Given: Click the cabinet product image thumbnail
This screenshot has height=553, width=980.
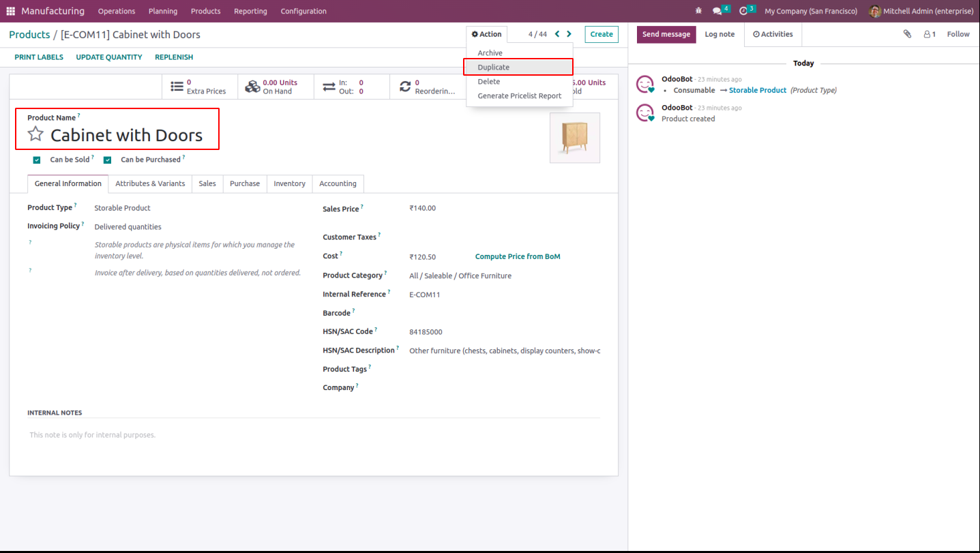Looking at the screenshot, I should pos(575,138).
